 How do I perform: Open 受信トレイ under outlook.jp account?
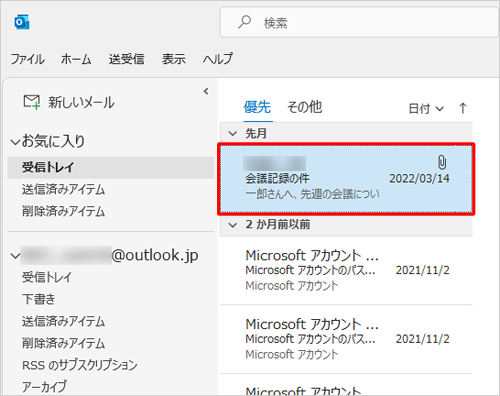(x=47, y=277)
